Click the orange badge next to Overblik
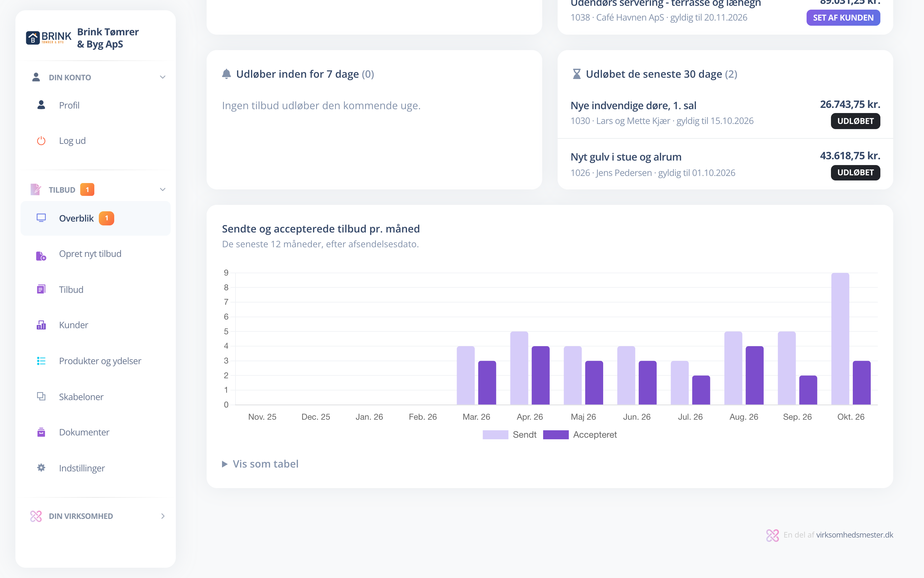924x578 pixels. (107, 218)
